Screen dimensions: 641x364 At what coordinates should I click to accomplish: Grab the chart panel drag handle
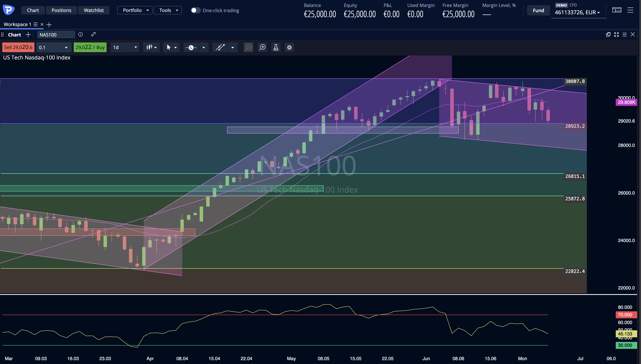click(2, 35)
